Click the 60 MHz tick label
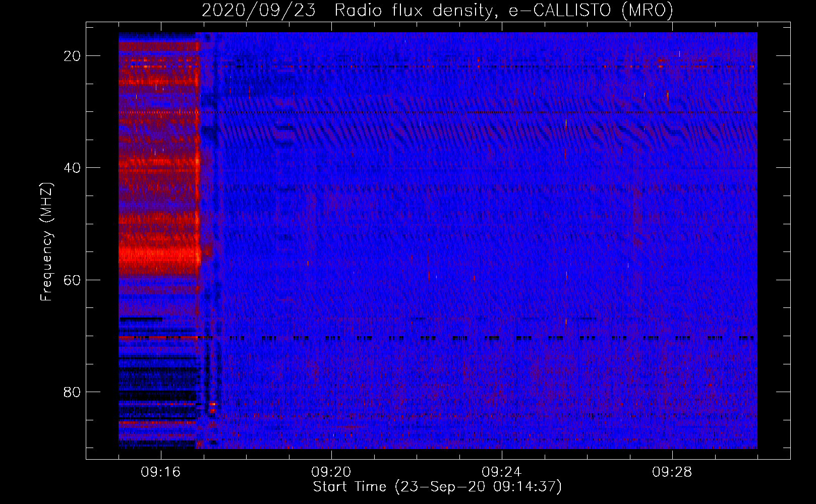The width and height of the screenshot is (816, 504). coord(72,280)
